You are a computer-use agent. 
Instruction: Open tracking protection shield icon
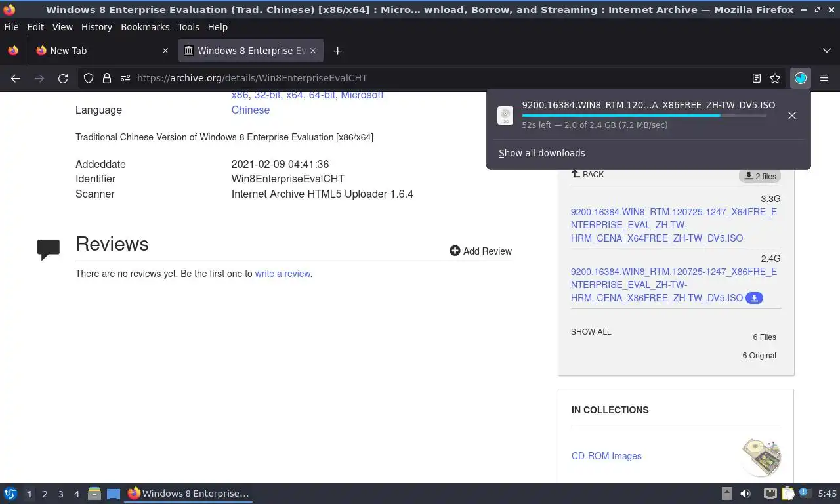coord(89,78)
